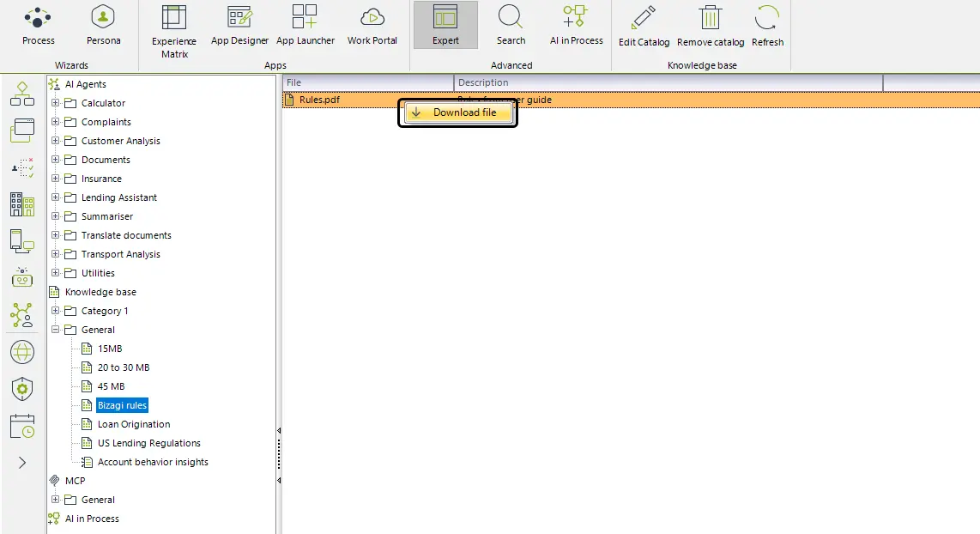Select the agent network sidebar icon

tap(21, 314)
